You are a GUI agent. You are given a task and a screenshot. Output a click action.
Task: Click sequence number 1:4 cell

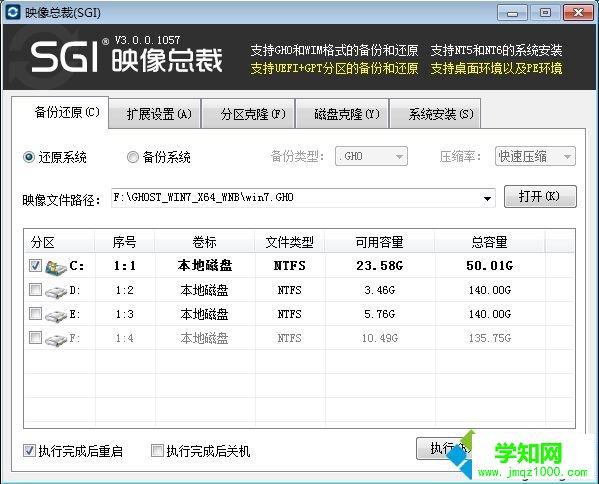click(125, 338)
